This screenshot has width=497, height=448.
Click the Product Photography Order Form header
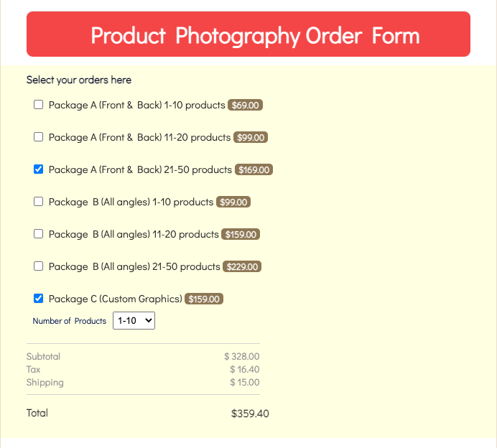click(249, 34)
